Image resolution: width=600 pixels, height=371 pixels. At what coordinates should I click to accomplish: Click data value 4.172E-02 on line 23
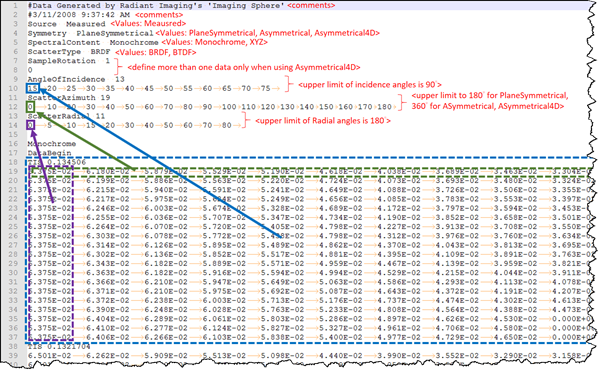pos(399,208)
